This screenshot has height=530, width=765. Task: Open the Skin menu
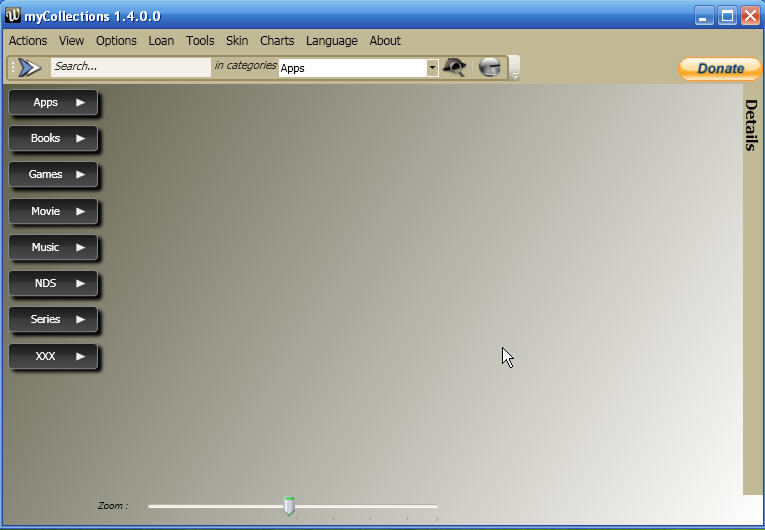coord(237,41)
